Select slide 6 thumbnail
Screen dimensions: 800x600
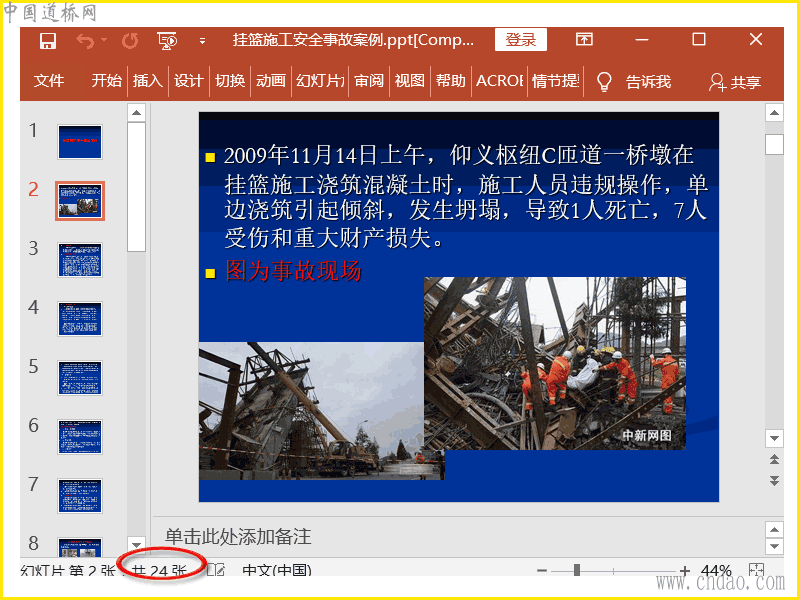(x=80, y=437)
